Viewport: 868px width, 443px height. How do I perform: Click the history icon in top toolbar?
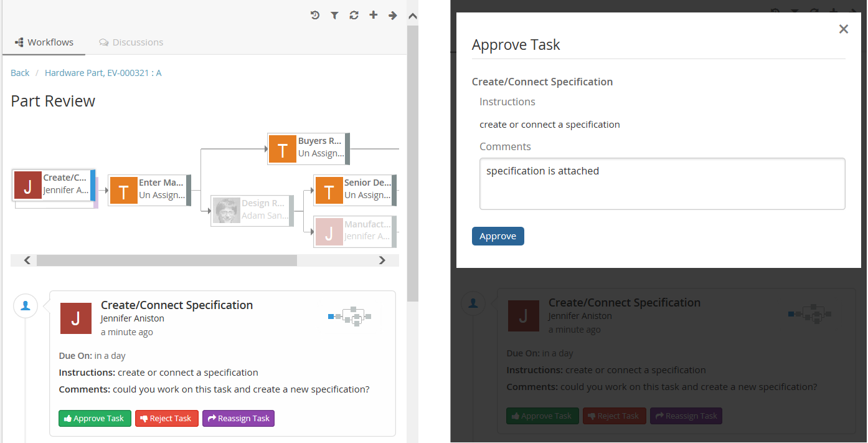(315, 16)
